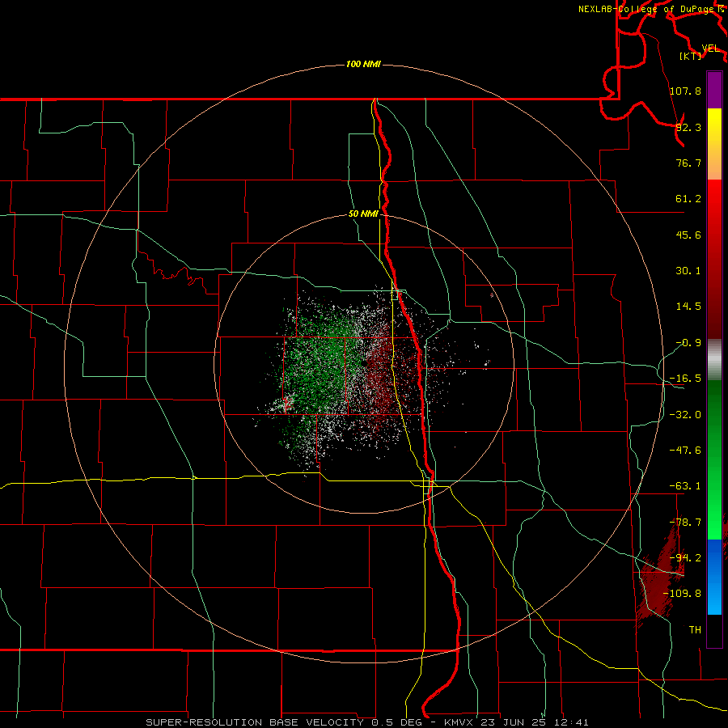The width and height of the screenshot is (728, 728).
Task: Click the VEL legend title
Action: coord(710,49)
